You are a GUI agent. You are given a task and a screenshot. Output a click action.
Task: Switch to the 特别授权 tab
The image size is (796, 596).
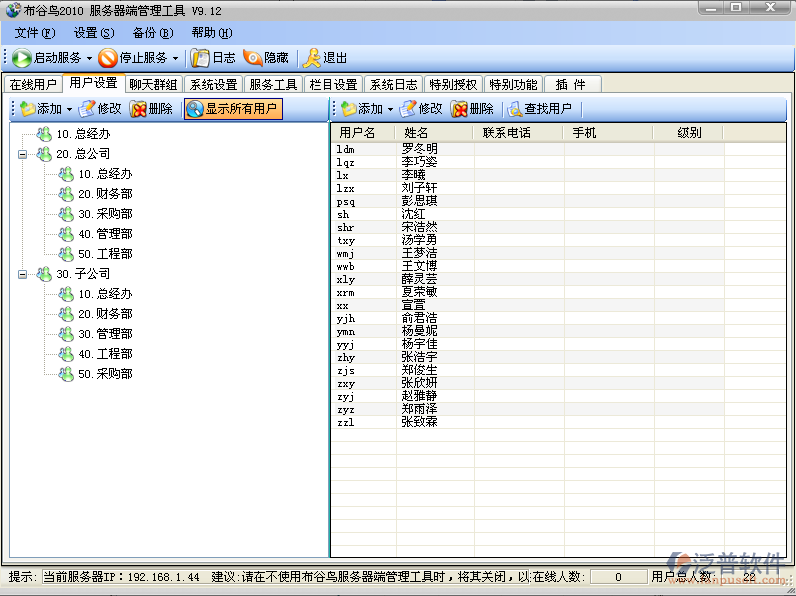453,84
